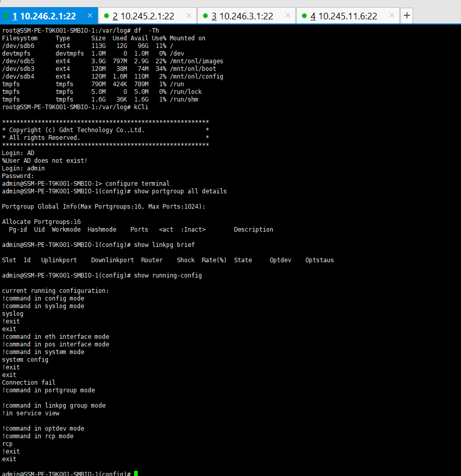Click the 'show running-config' command line
Image resolution: width=461 pixels, height=476 pixels.
[x=168, y=275]
